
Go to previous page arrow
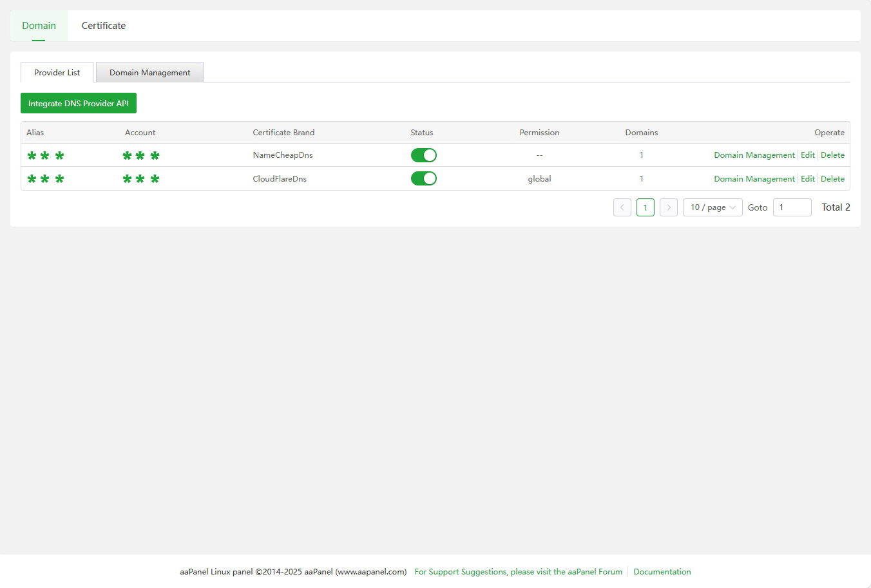[x=622, y=207]
